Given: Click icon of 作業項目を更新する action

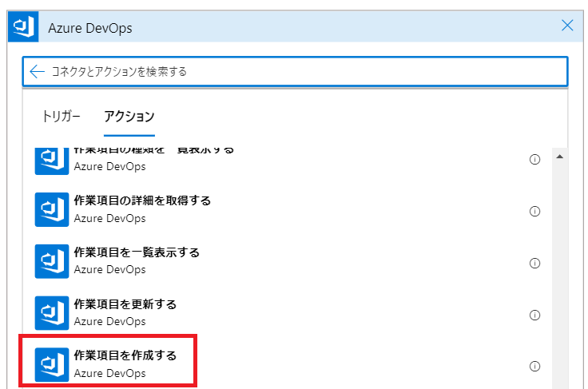Looking at the screenshot, I should point(52,313).
